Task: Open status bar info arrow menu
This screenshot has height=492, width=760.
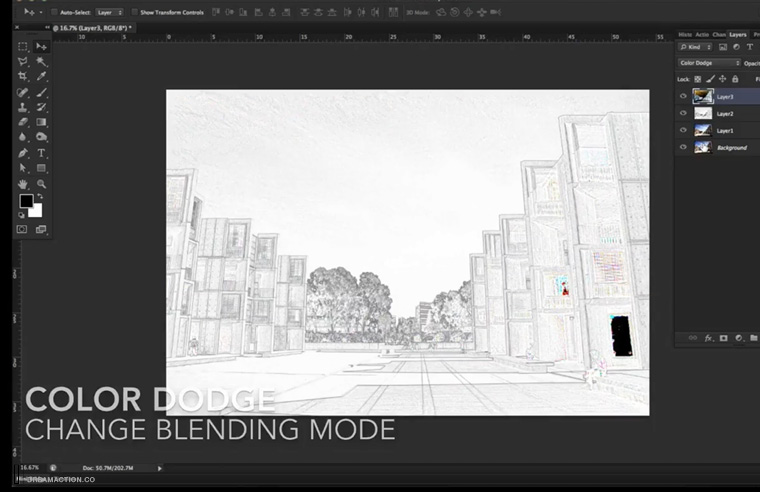Action: coord(159,468)
